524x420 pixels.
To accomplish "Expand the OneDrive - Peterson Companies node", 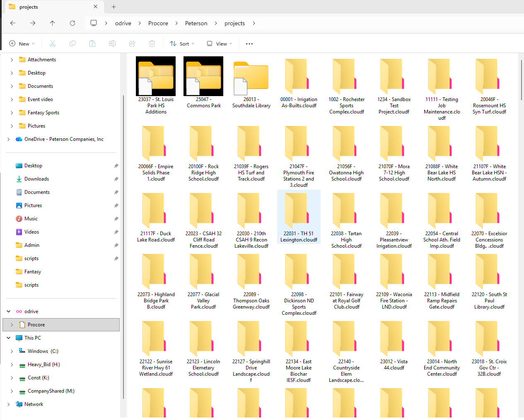I will pos(9,139).
